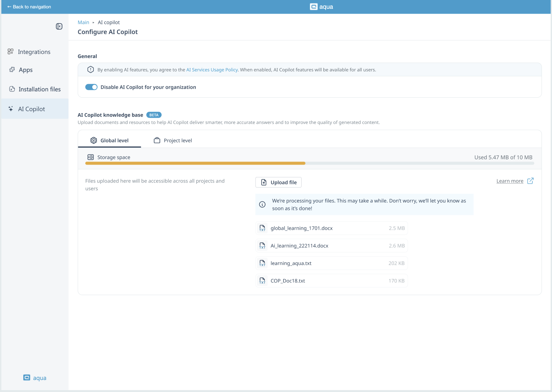Click the info icon in processing notice
Image resolution: width=552 pixels, height=392 pixels.
[x=262, y=205]
